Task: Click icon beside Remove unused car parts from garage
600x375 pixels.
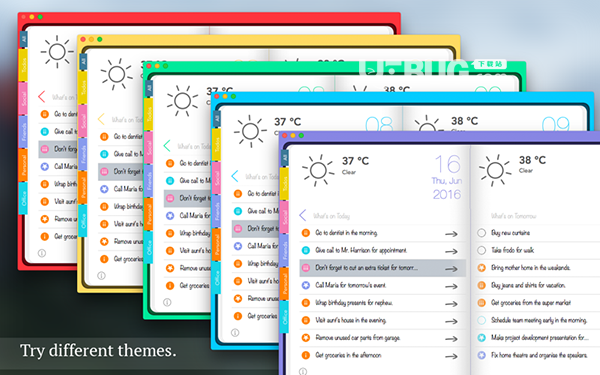Action: tap(305, 338)
